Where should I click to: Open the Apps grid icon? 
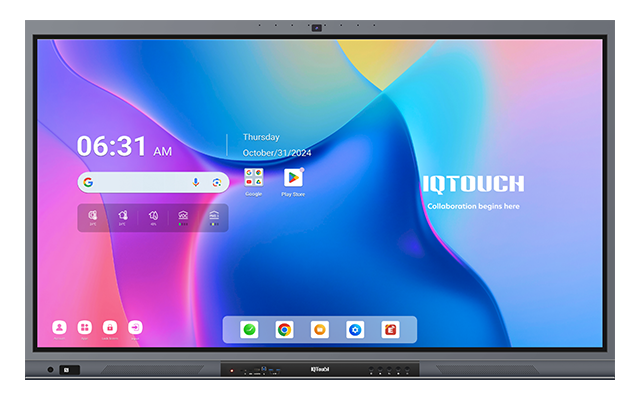(84, 327)
